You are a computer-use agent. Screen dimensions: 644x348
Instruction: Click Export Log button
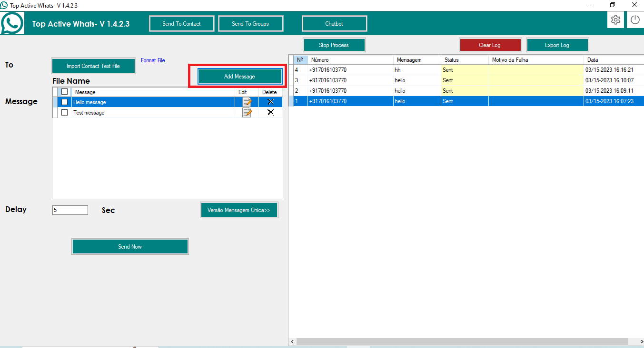pyautogui.click(x=557, y=45)
